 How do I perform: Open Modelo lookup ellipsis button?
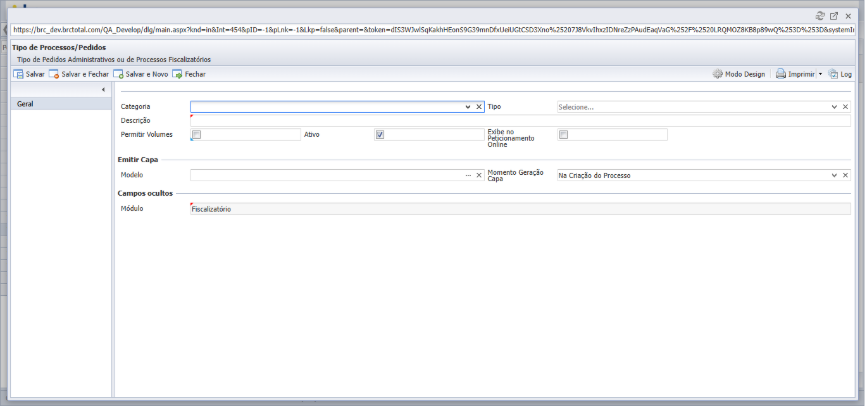click(468, 175)
